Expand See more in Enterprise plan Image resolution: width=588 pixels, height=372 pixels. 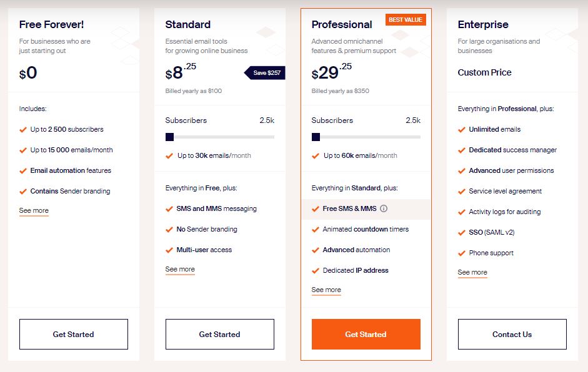(x=472, y=273)
